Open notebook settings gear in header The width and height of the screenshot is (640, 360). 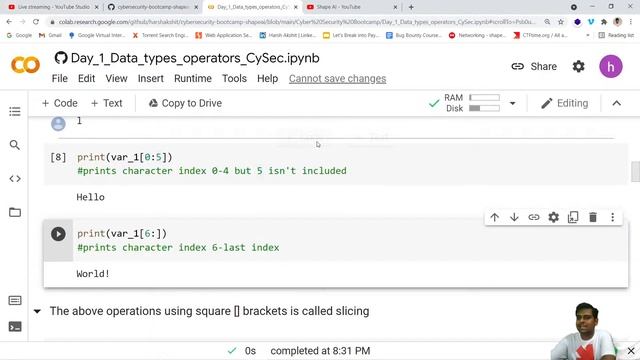[578, 66]
